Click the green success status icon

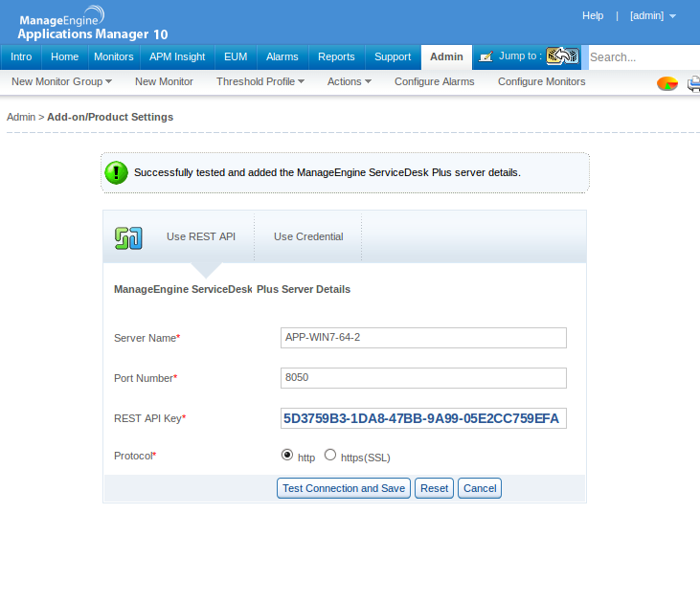(x=117, y=172)
